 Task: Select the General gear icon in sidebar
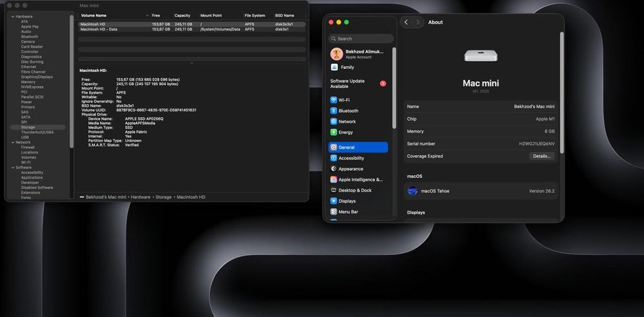[334, 147]
